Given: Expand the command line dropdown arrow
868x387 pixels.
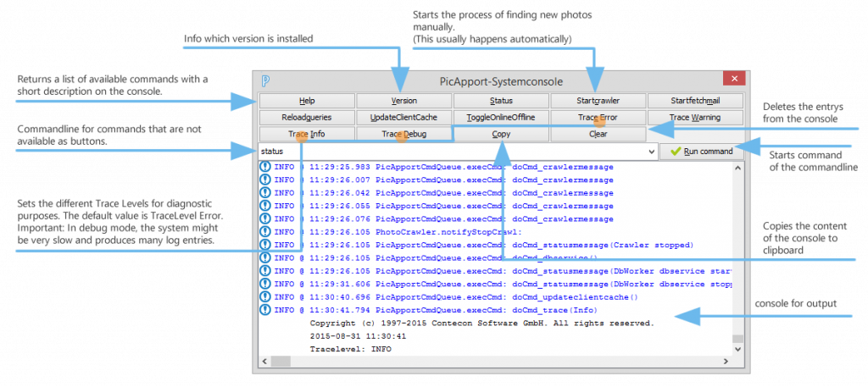Looking at the screenshot, I should coord(650,152).
